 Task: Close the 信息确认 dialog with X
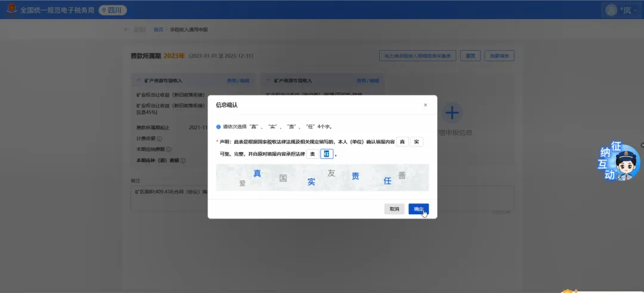pyautogui.click(x=425, y=105)
